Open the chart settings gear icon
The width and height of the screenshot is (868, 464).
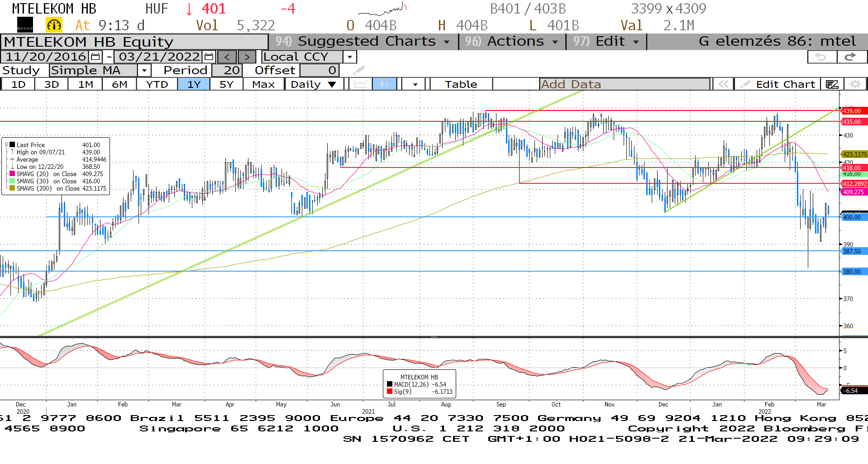point(855,84)
